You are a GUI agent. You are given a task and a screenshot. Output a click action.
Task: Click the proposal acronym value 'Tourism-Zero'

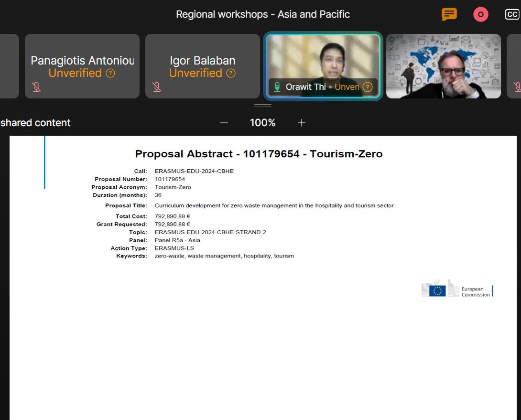[x=173, y=187]
